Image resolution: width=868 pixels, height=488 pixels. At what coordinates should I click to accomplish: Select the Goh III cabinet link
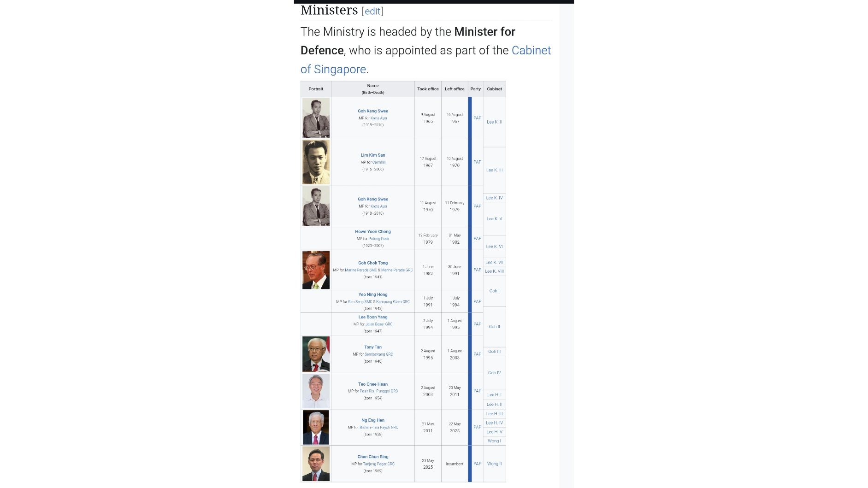(x=494, y=352)
